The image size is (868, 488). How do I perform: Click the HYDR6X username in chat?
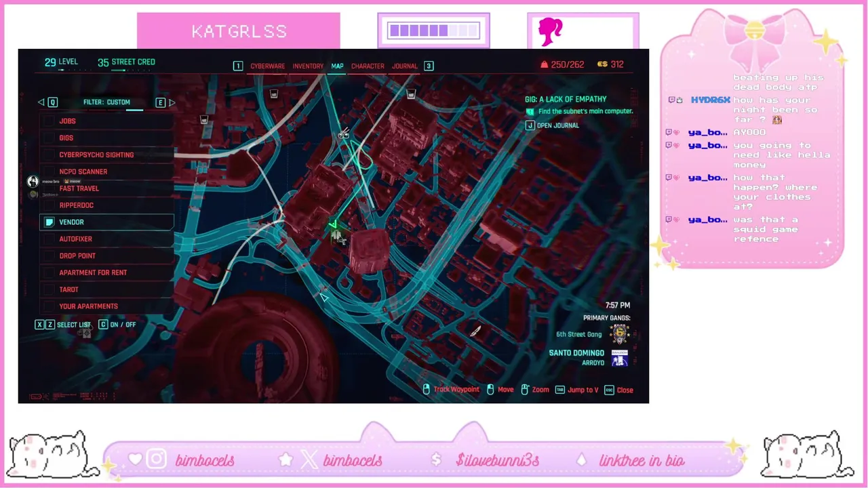tap(710, 100)
